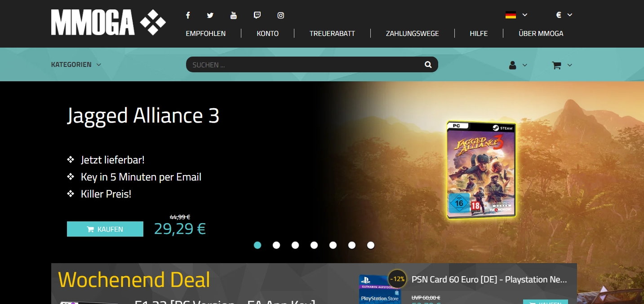Image resolution: width=644 pixels, height=304 pixels.
Task: Click the search magnifier icon
Action: click(x=428, y=65)
